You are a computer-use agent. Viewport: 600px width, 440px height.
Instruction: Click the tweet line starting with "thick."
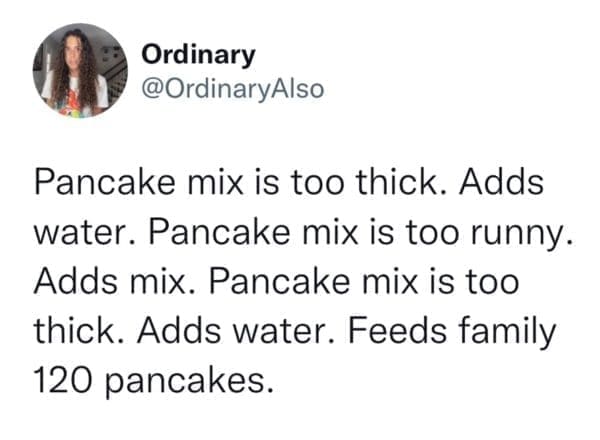[x=294, y=329]
